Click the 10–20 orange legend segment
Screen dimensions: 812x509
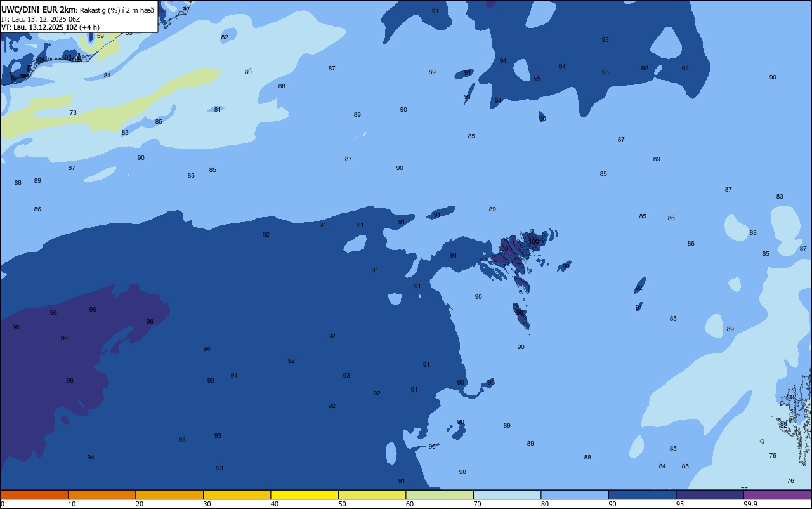(101, 494)
